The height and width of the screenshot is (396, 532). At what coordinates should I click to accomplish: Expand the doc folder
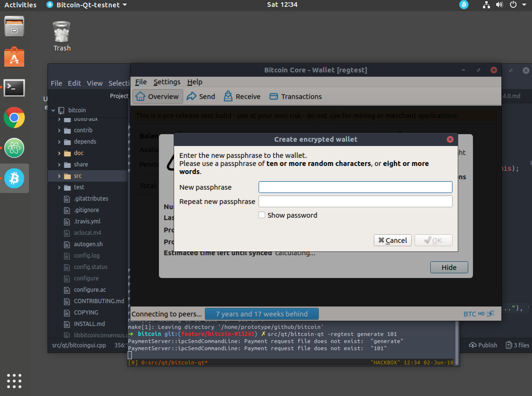(60, 153)
